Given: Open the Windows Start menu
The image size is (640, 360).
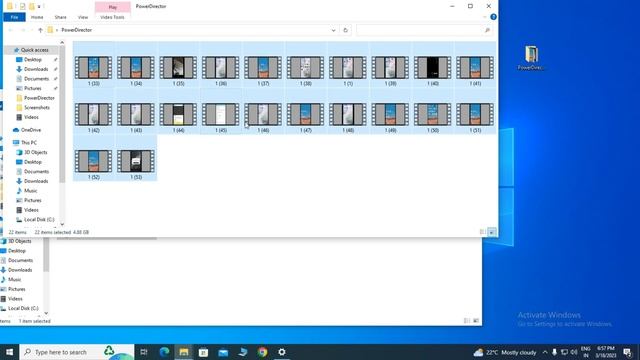Looking at the screenshot, I should pyautogui.click(x=9, y=352).
